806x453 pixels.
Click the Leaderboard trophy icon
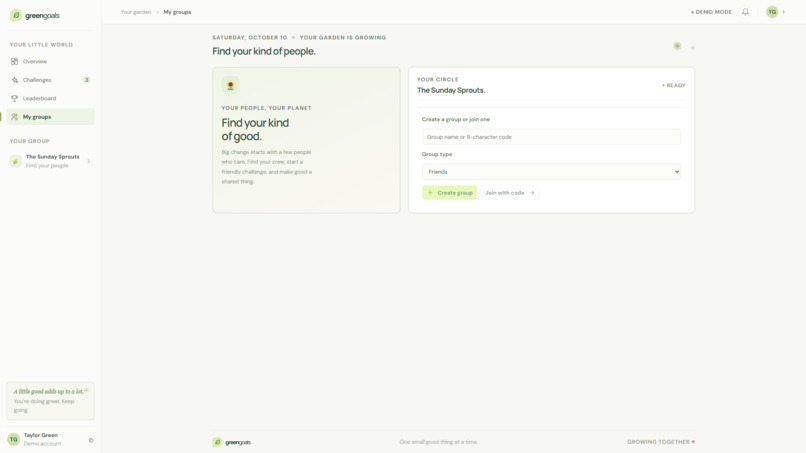click(14, 98)
